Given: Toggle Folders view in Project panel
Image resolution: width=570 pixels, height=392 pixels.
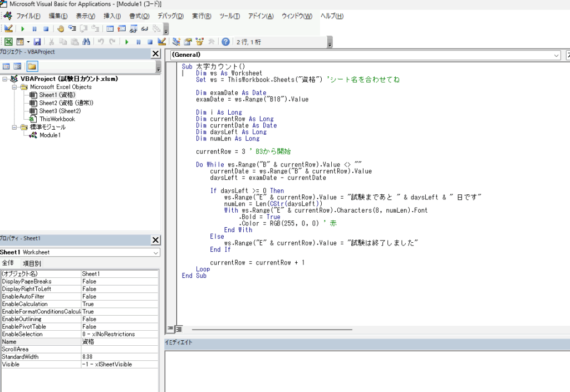Looking at the screenshot, I should coord(32,66).
